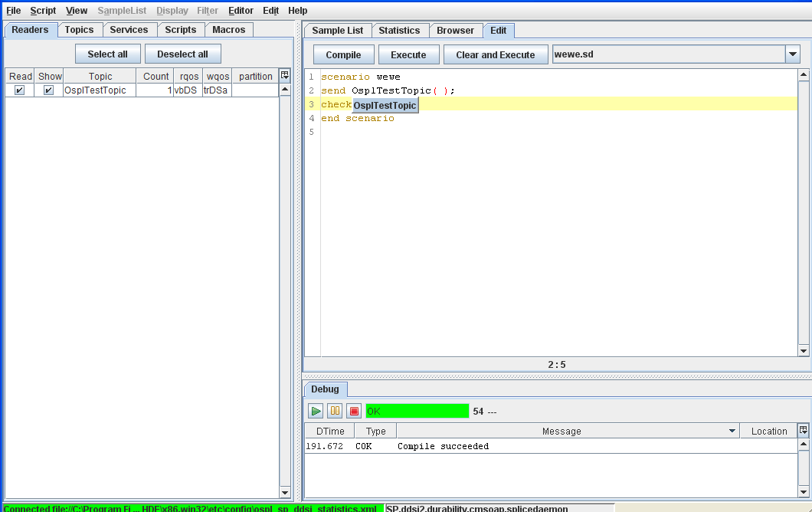
Task: Click scroll up arrow in readers table
Action: coord(285,89)
